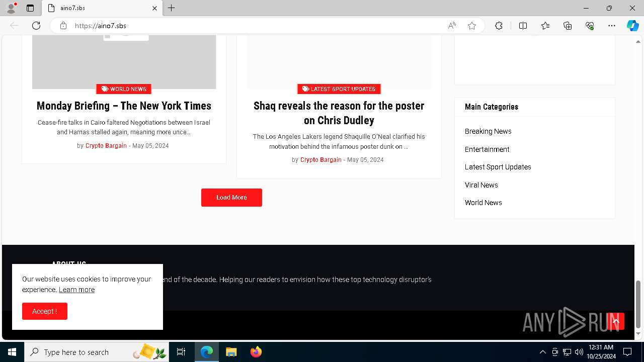Click the vertical page scrollbar thumb

638,304
